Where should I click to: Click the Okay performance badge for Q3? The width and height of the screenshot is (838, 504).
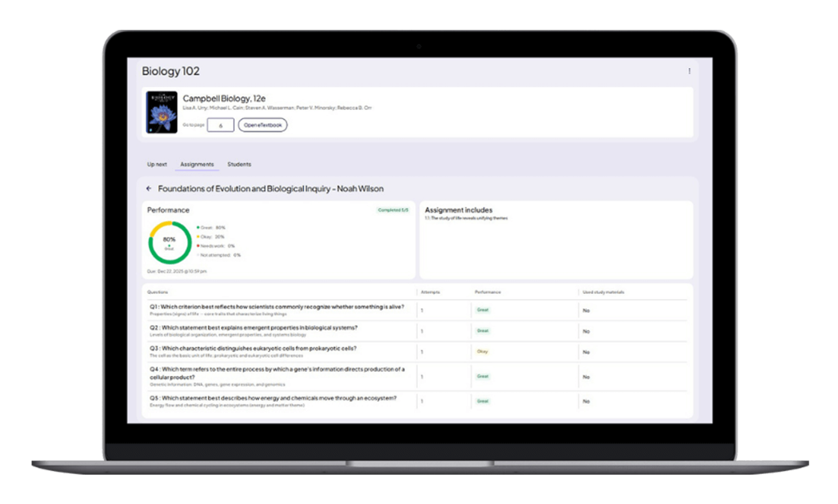(x=482, y=352)
